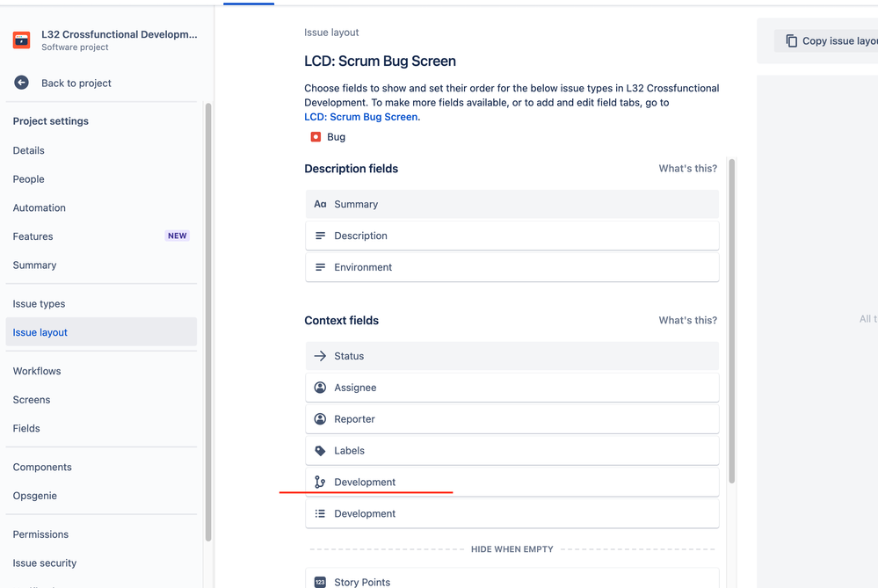Open the People settings page
Viewport: 878px width, 588px height.
[x=28, y=179]
